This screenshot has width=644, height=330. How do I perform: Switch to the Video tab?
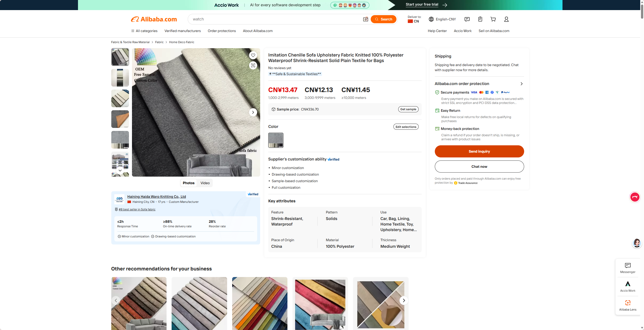(x=205, y=183)
